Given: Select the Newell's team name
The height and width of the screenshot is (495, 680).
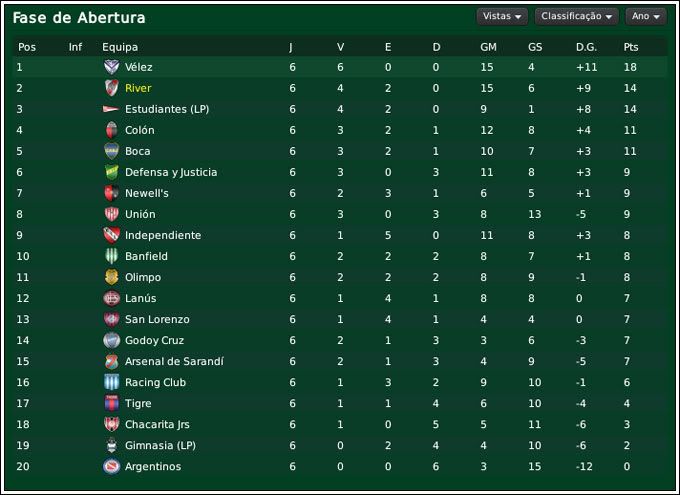Looking at the screenshot, I should pos(147,193).
